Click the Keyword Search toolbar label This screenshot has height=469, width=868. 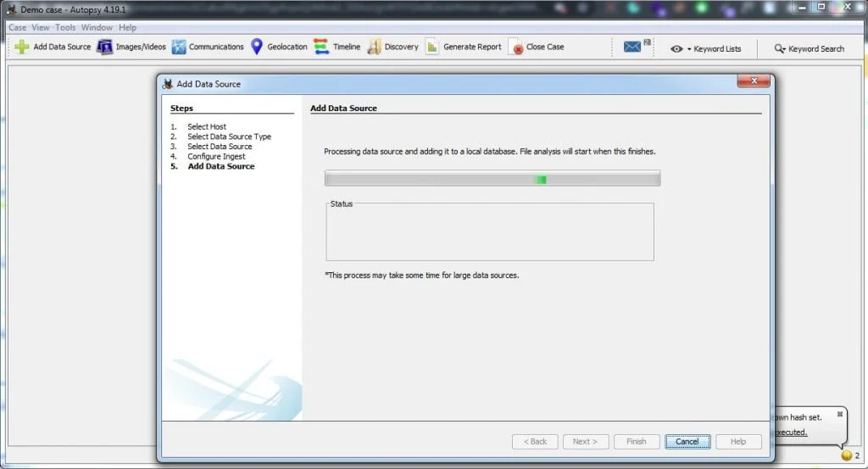coord(816,48)
